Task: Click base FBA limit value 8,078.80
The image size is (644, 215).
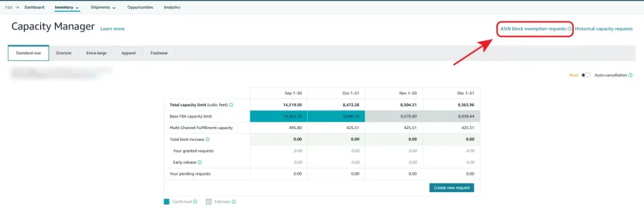Action: (409, 116)
